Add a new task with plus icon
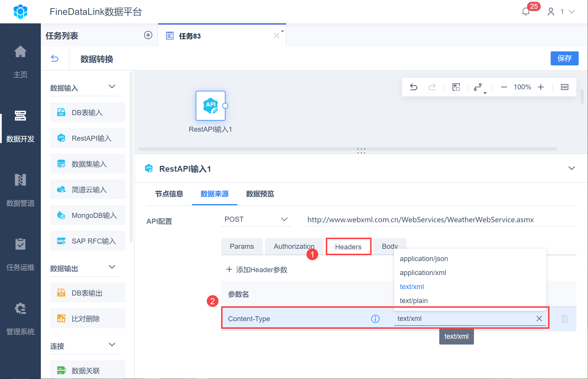The height and width of the screenshot is (379, 588). [148, 35]
